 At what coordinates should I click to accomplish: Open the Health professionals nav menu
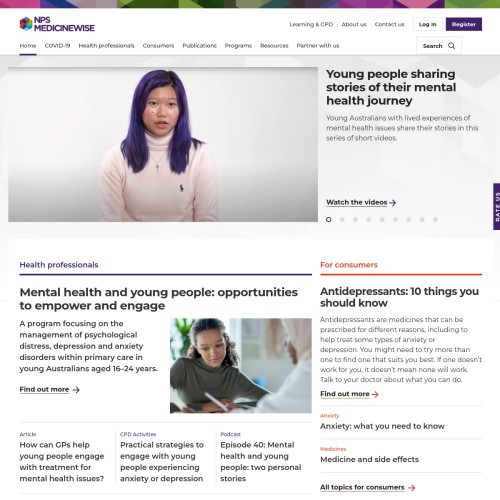[106, 46]
